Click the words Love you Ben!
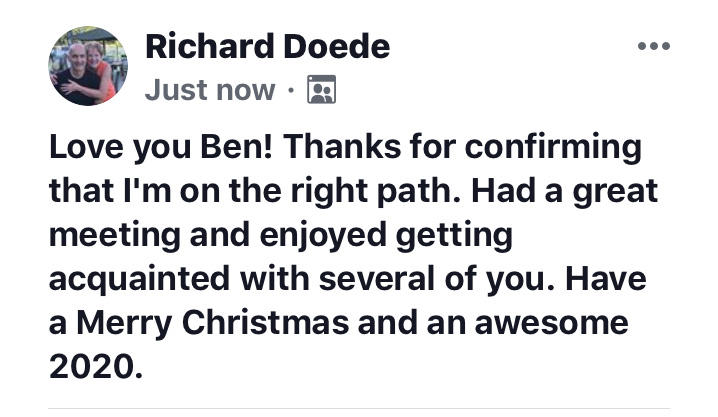The width and height of the screenshot is (718, 417). 161,147
